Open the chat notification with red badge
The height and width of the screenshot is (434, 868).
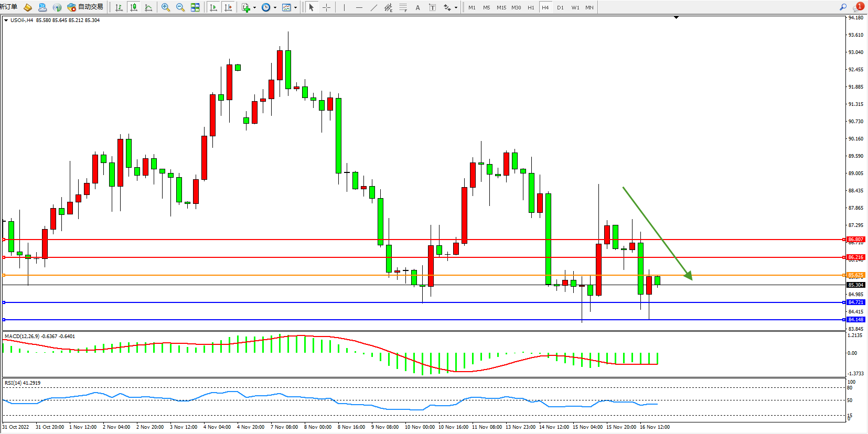[858, 7]
